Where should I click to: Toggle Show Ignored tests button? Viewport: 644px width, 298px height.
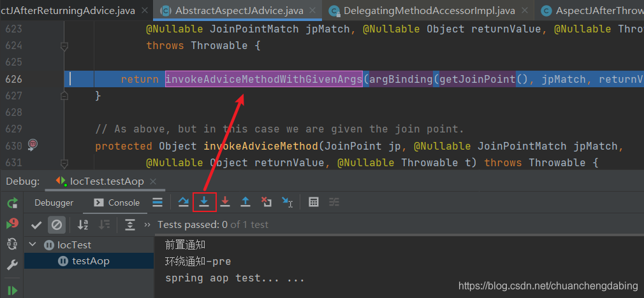point(57,225)
